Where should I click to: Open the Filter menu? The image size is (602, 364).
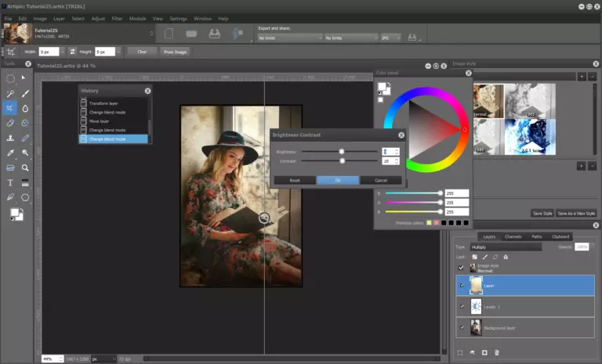(x=117, y=18)
